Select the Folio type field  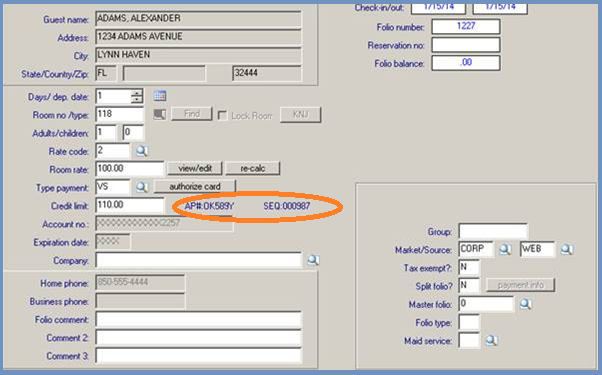click(x=469, y=322)
